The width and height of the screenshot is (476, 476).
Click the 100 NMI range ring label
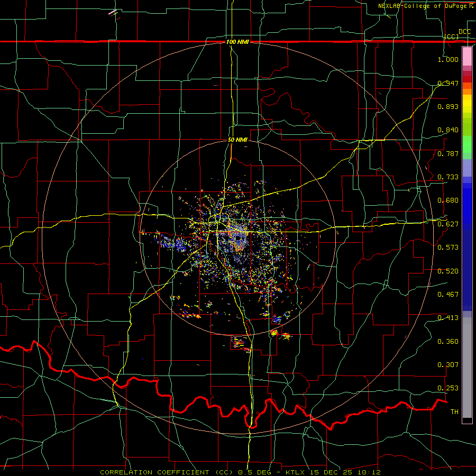point(237,42)
